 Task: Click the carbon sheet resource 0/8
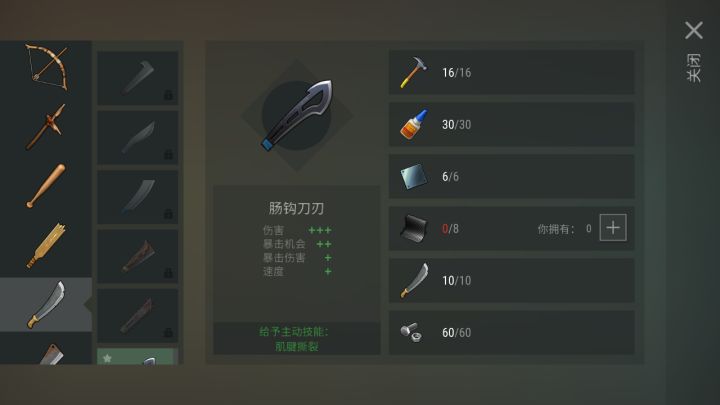pos(512,228)
